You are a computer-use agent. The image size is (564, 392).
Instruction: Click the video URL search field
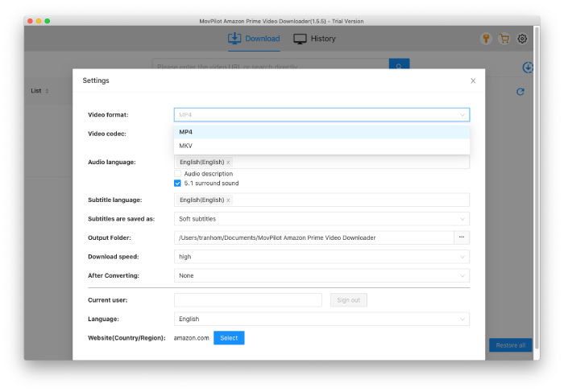pos(271,64)
